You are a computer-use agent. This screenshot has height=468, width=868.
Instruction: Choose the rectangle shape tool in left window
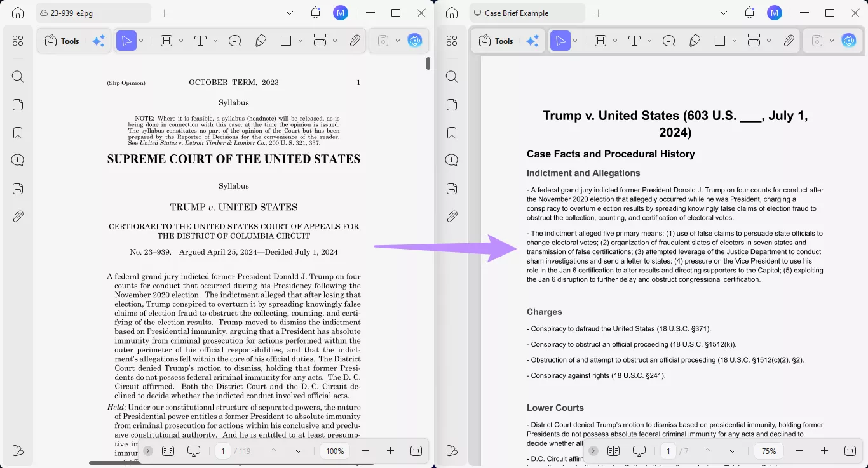(286, 41)
